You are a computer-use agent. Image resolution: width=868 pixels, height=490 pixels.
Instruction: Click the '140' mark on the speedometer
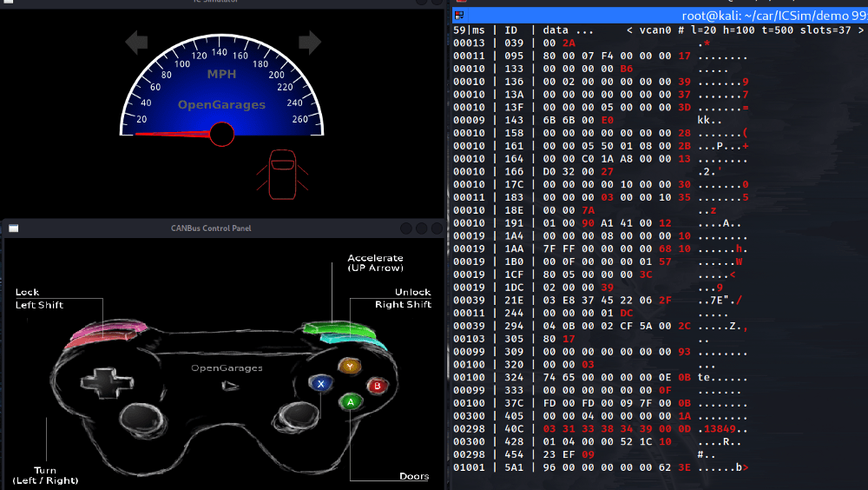pyautogui.click(x=220, y=52)
